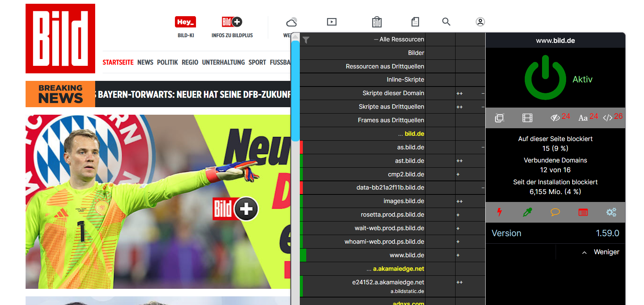Viewport: 644px width, 305px height.
Task: Expand the '... a.akamaiedge.net' domain group
Action: click(395, 269)
